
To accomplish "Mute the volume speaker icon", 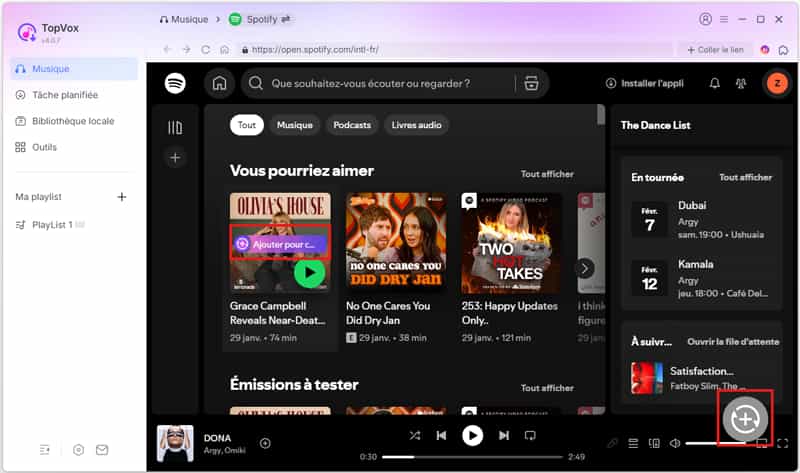I will pyautogui.click(x=675, y=443).
